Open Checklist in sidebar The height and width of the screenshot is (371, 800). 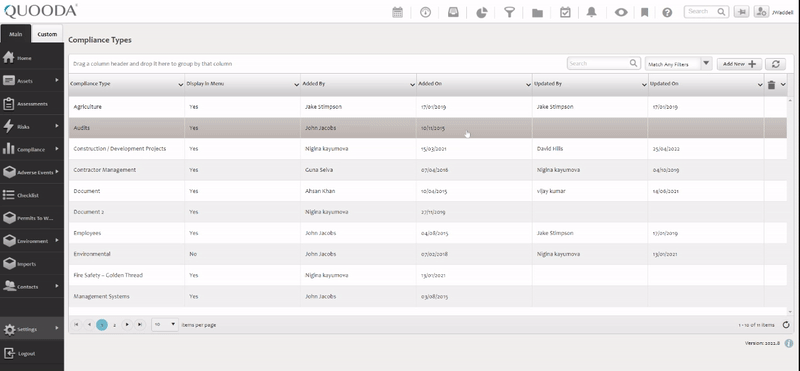[x=32, y=195]
